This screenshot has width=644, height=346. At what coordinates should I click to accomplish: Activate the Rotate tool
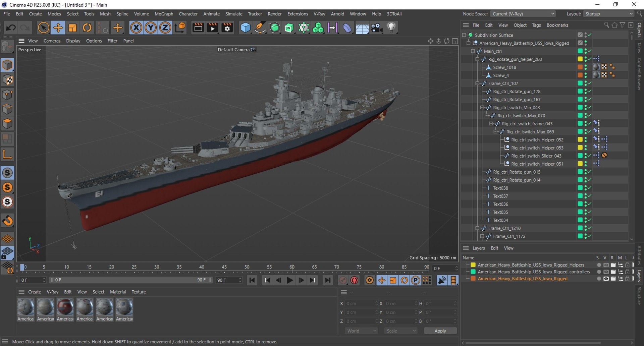pos(87,27)
